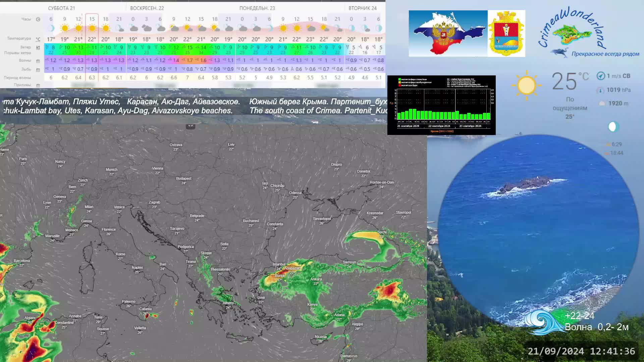Click the +22-24 water temperature text

[580, 316]
